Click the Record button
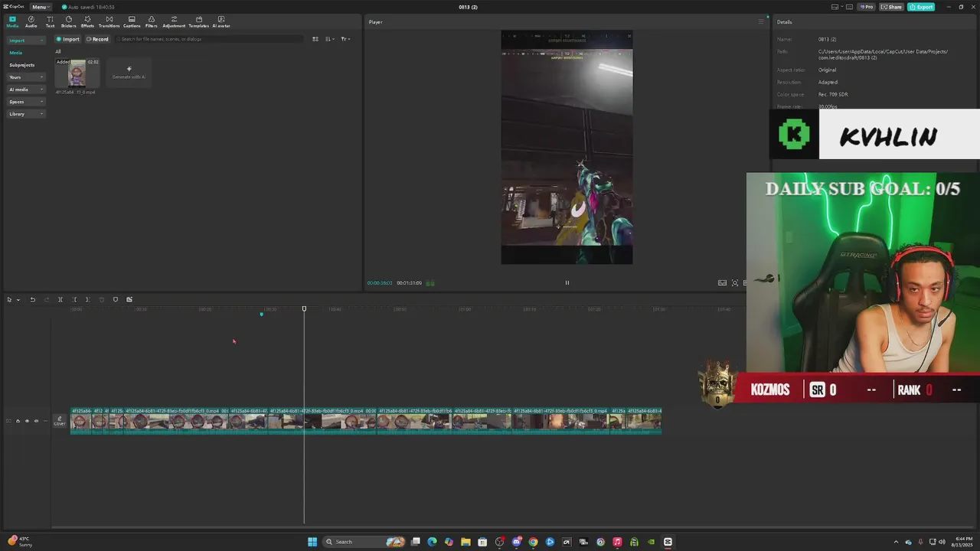Viewport: 980px width, 551px height. pyautogui.click(x=97, y=39)
